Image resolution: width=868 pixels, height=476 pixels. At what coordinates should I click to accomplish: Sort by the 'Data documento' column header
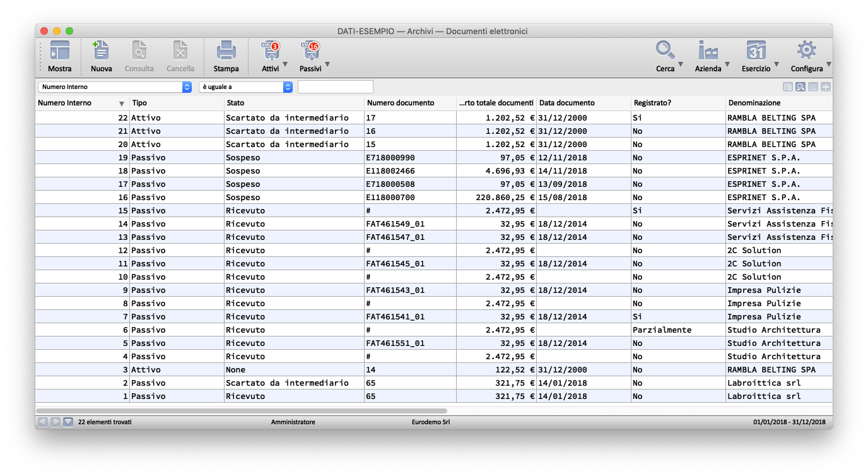pyautogui.click(x=566, y=103)
